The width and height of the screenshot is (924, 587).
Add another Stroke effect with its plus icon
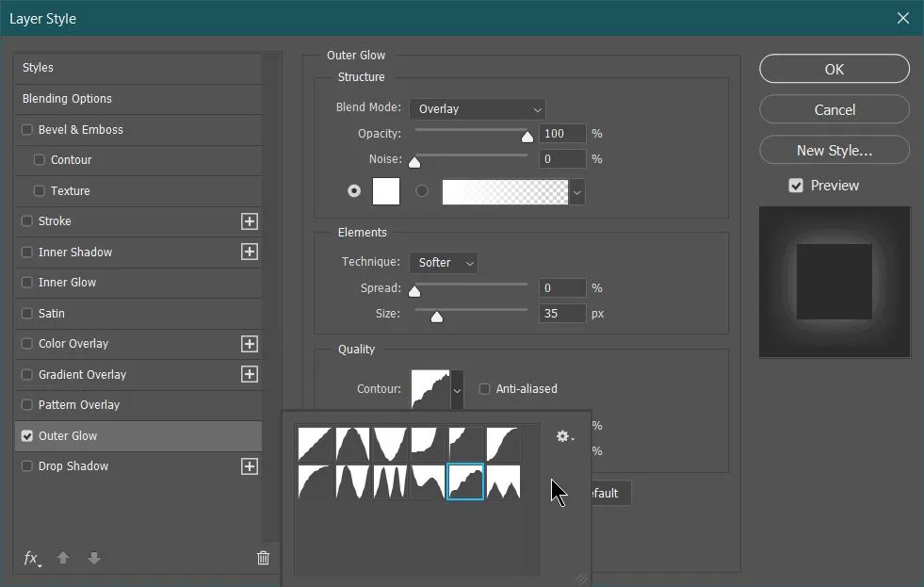(x=249, y=221)
